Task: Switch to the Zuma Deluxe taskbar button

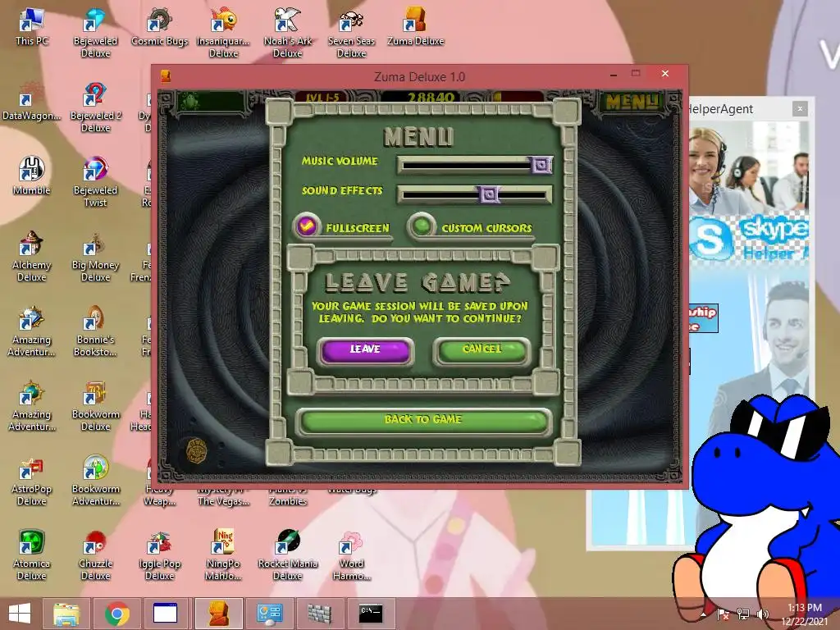Action: click(x=218, y=614)
